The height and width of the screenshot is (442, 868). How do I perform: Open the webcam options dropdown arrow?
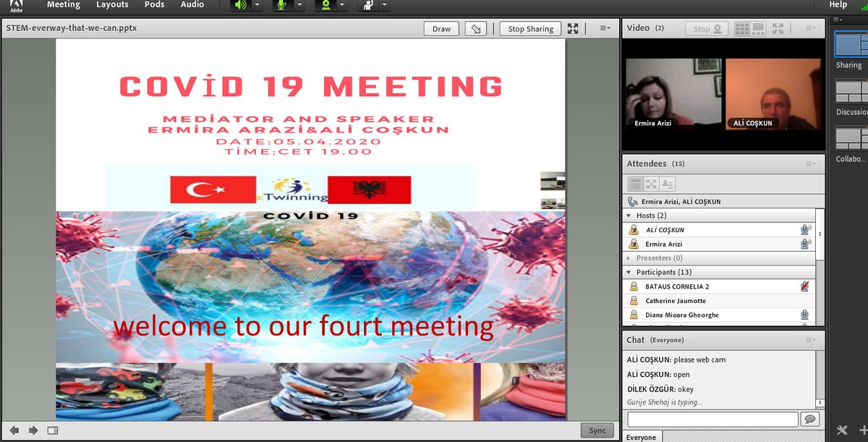344,5
